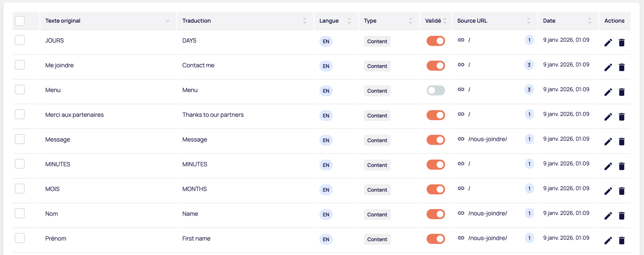The image size is (644, 255).
Task: Edit the Prénom translation
Action: [608, 240]
